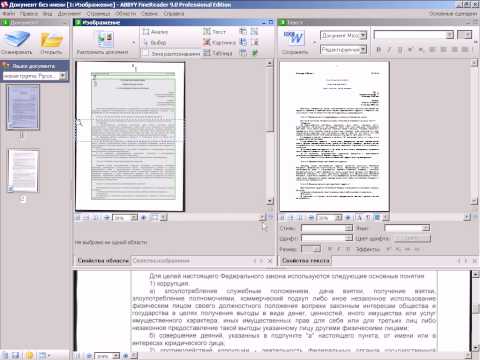Select the Text (Текст) area tool
Screen dimensions: 480x360
[215, 32]
